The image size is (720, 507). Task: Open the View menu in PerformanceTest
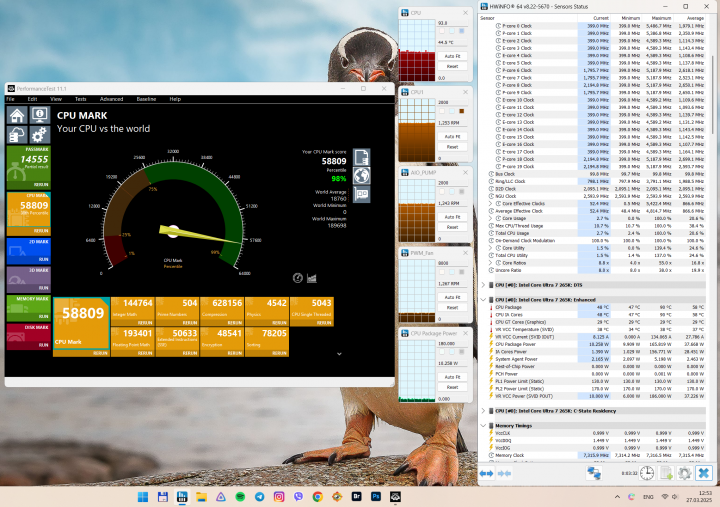coord(56,99)
